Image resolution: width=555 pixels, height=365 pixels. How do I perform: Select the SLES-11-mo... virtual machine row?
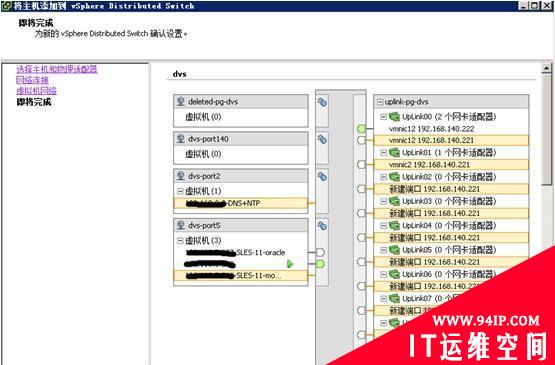[241, 275]
